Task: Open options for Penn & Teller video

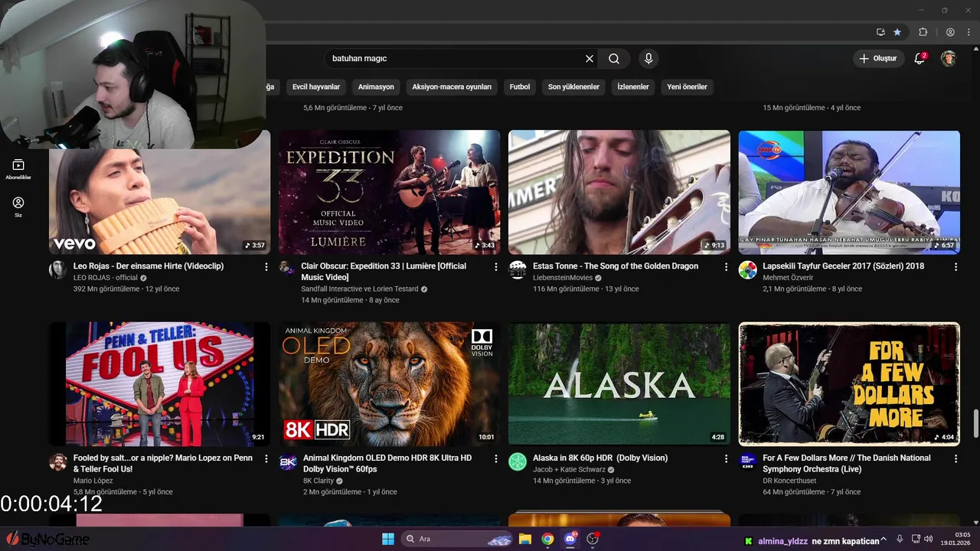Action: pos(266,458)
